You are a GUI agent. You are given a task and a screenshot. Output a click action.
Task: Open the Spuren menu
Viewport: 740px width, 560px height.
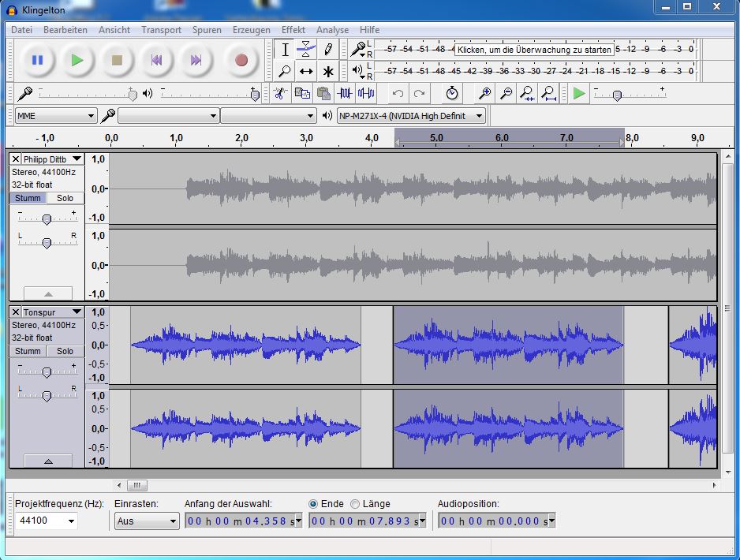click(207, 30)
